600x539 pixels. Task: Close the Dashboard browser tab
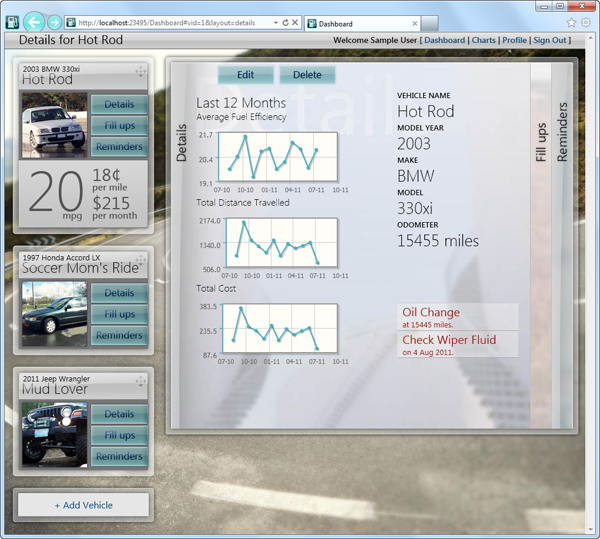point(414,24)
